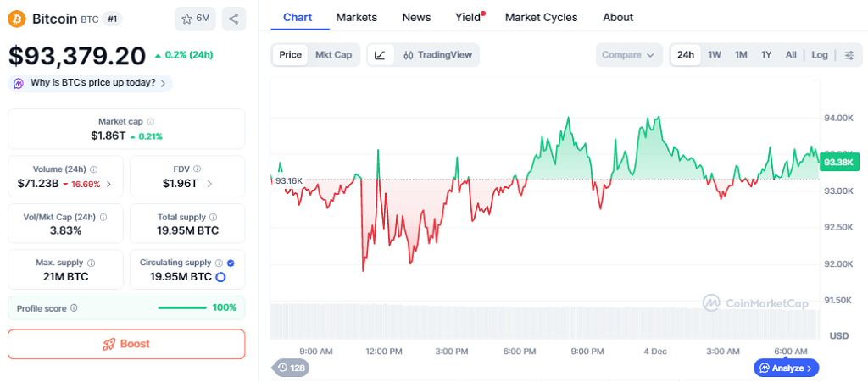Click the 100% profile score text
Image resolution: width=868 pixels, height=382 pixels.
[x=224, y=308]
